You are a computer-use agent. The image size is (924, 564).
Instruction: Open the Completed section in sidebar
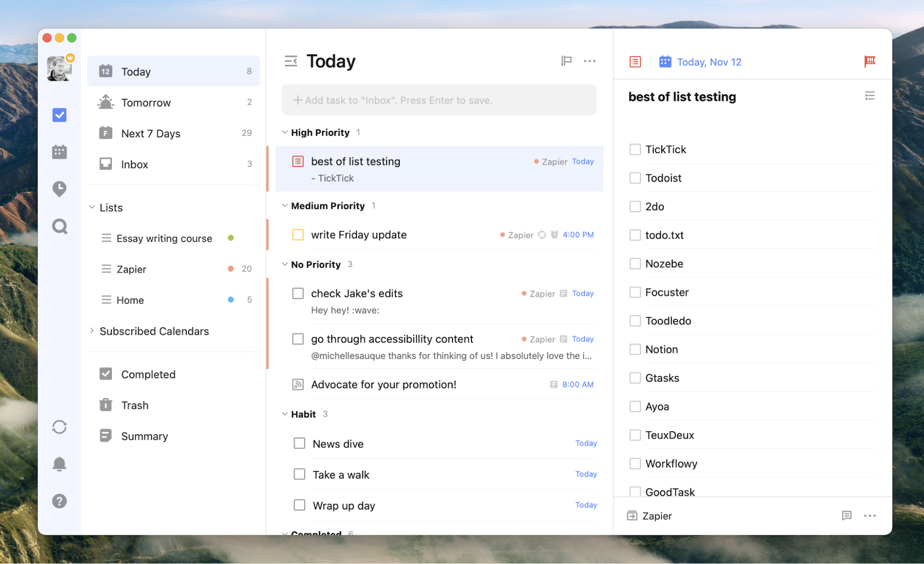point(148,374)
